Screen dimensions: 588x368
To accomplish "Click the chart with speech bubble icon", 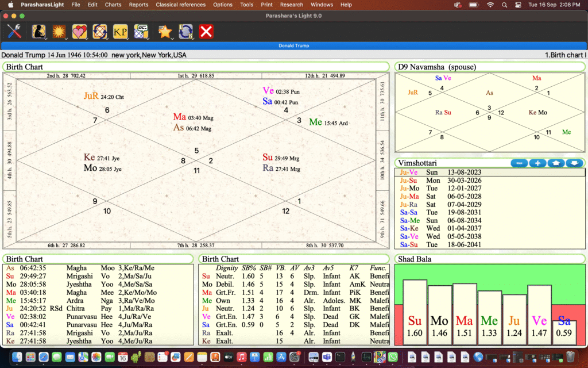I will (x=141, y=32).
